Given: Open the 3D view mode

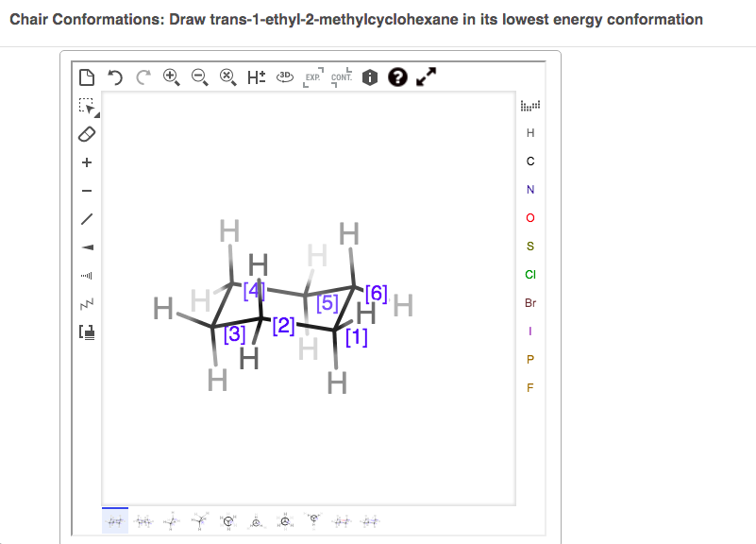Looking at the screenshot, I should coord(284,76).
